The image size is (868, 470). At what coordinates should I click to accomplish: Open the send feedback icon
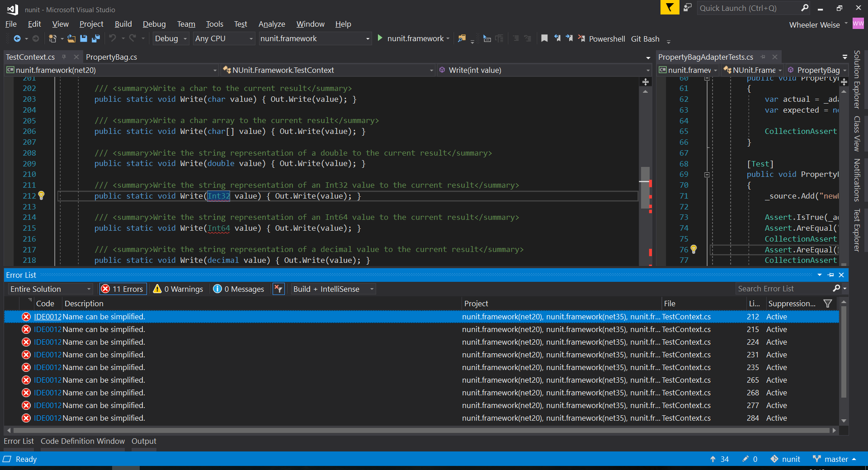click(x=688, y=8)
